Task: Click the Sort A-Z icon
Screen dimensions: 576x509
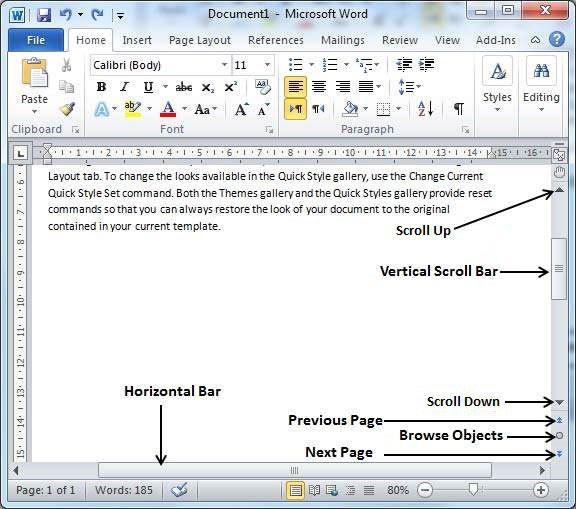Action: coord(425,109)
